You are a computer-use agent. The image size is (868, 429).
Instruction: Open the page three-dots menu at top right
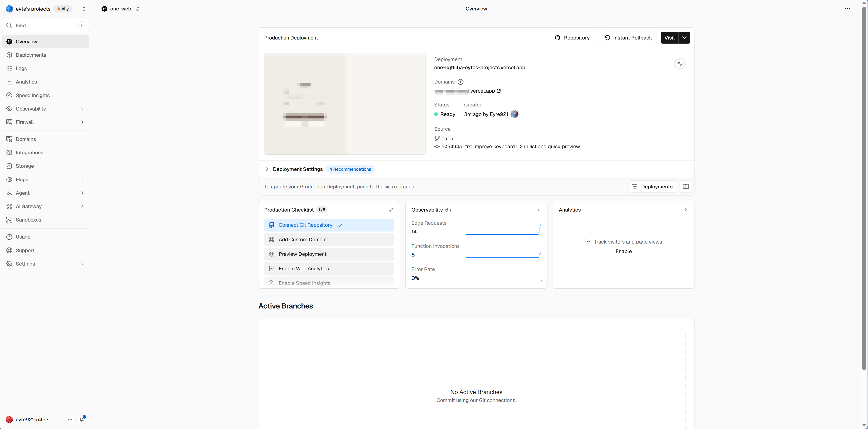pos(847,9)
